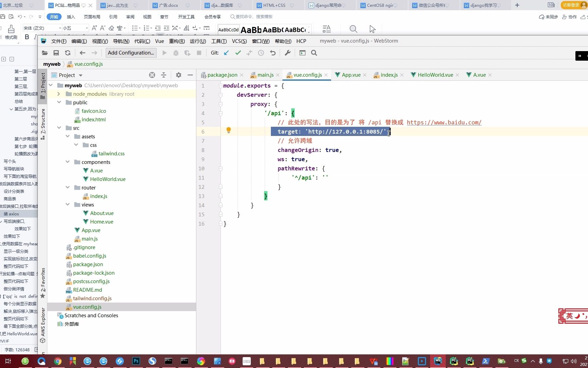Click the volume speaker icon in system tray
The image size is (588, 368).
tap(574, 361)
